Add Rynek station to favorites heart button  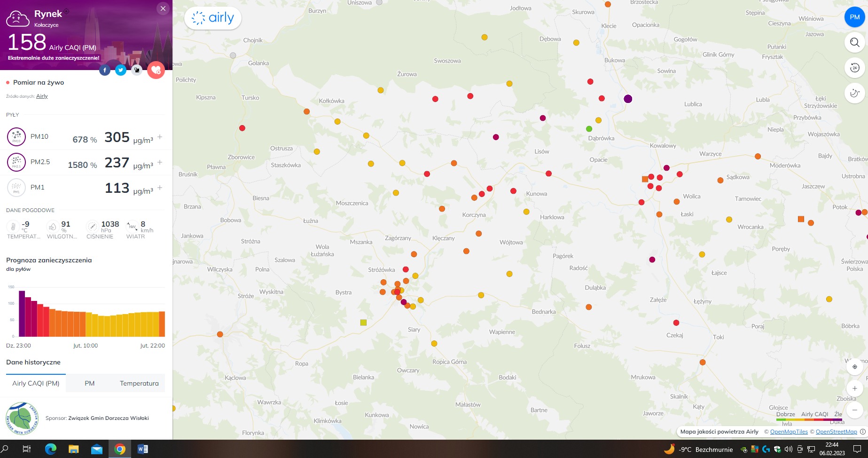pyautogui.click(x=156, y=70)
